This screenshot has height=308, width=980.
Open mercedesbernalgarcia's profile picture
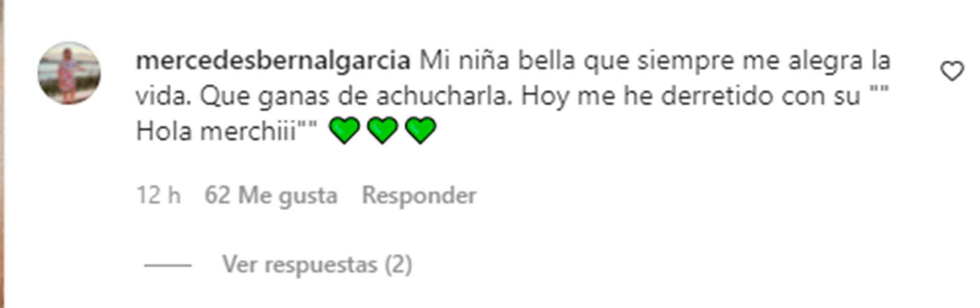pos(69,73)
